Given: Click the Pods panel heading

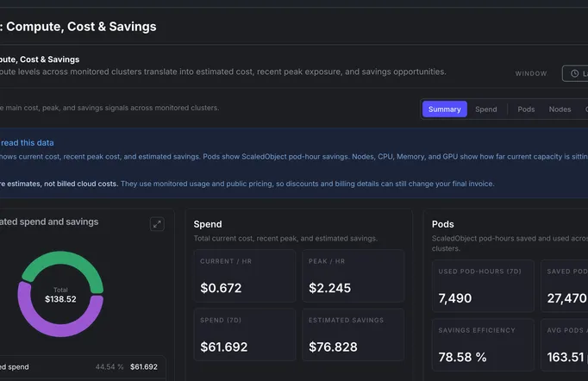Looking at the screenshot, I should [442, 224].
